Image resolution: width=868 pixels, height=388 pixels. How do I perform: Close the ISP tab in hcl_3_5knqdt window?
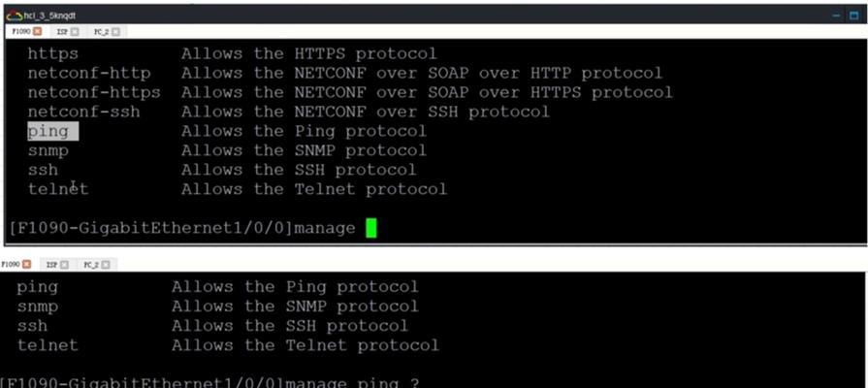(x=75, y=32)
